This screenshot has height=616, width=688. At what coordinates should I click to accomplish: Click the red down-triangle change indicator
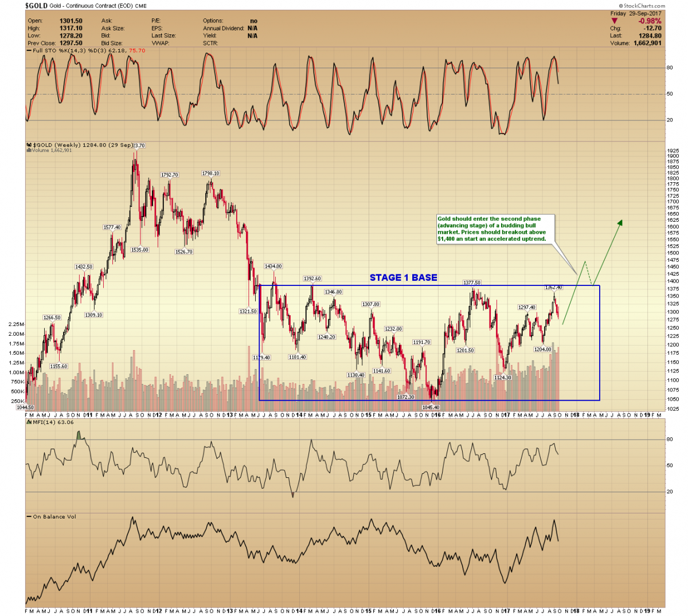(615, 21)
